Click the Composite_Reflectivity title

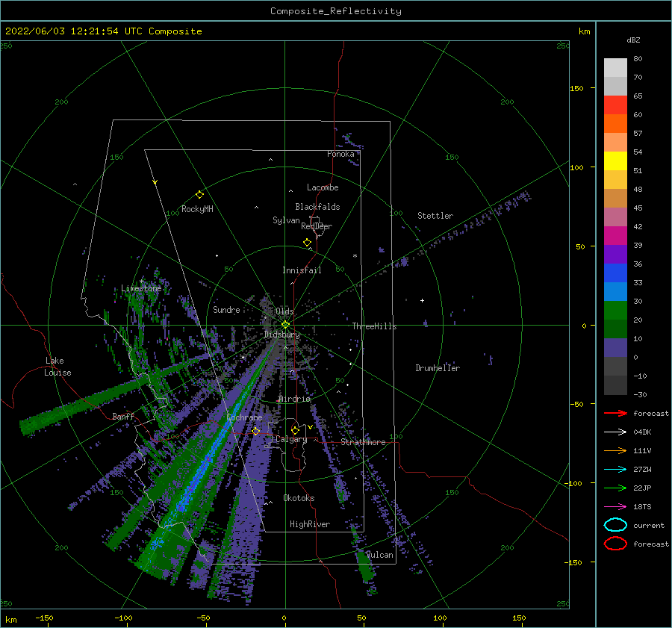(x=335, y=11)
